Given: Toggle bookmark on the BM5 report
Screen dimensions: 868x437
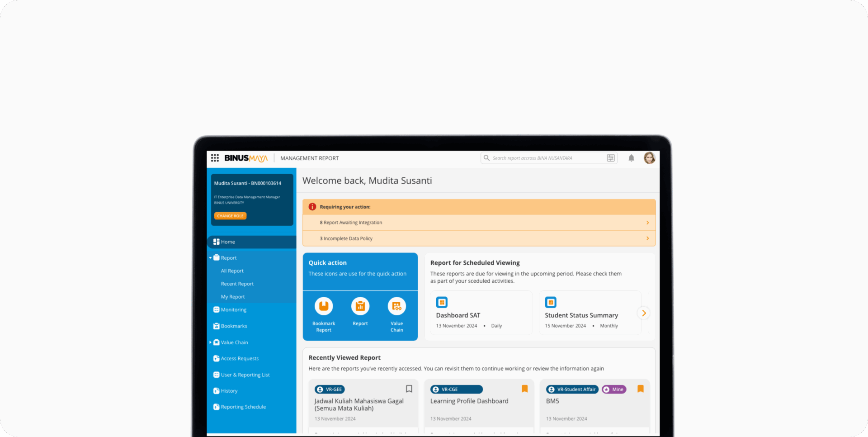Looking at the screenshot, I should pyautogui.click(x=640, y=389).
